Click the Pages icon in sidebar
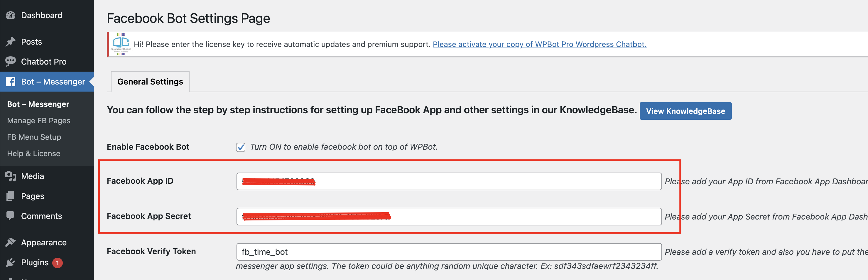Image resolution: width=868 pixels, height=280 pixels. (11, 196)
